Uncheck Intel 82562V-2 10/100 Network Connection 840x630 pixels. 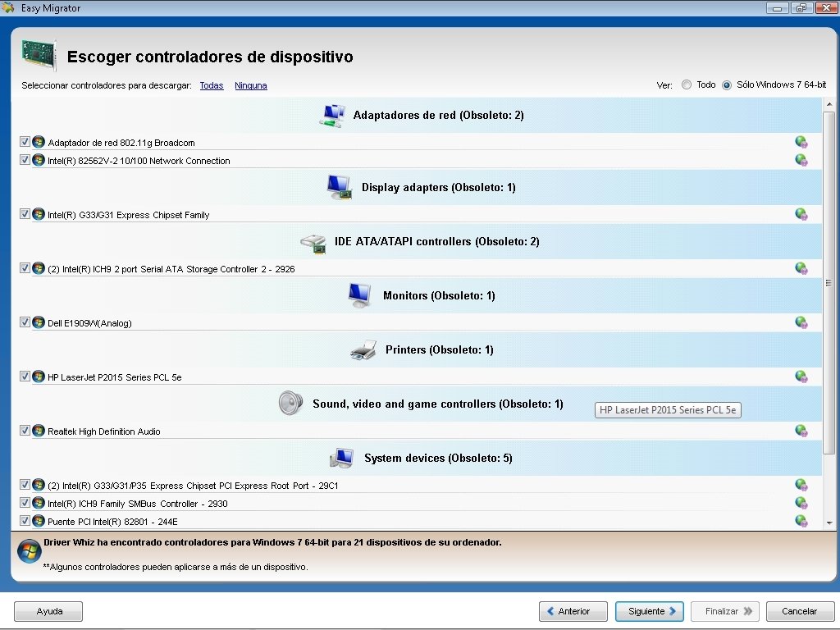pyautogui.click(x=25, y=160)
